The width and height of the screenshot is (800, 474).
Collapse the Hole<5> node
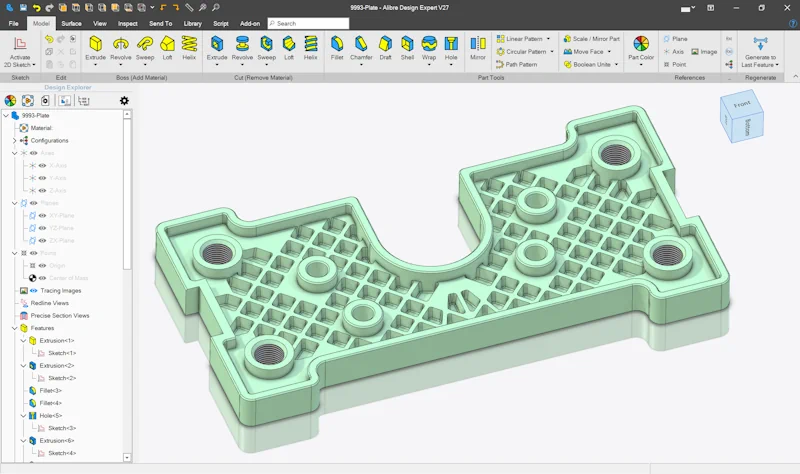pyautogui.click(x=23, y=416)
